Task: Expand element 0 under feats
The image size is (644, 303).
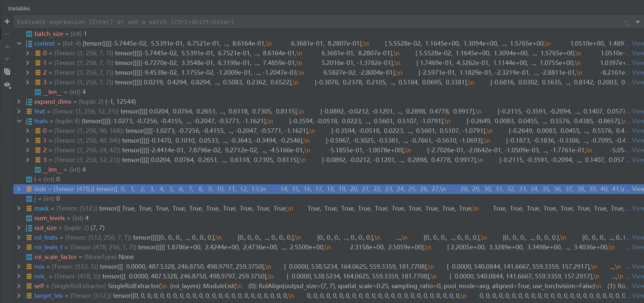Action: point(27,131)
